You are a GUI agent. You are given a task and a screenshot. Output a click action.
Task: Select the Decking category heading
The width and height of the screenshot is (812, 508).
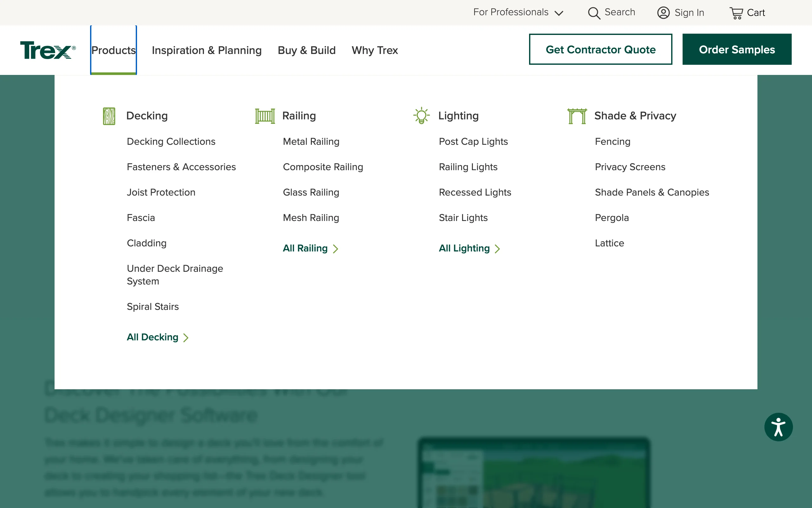click(147, 116)
